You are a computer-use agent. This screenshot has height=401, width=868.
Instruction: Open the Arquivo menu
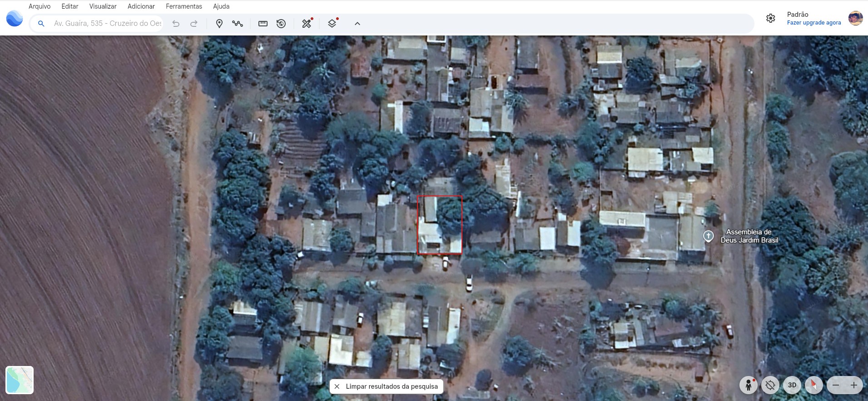(40, 6)
